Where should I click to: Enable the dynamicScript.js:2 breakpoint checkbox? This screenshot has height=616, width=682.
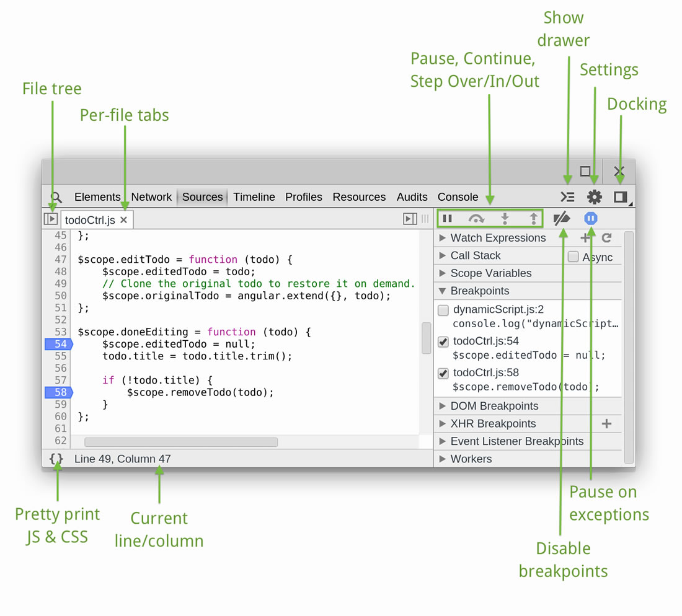[x=443, y=310]
